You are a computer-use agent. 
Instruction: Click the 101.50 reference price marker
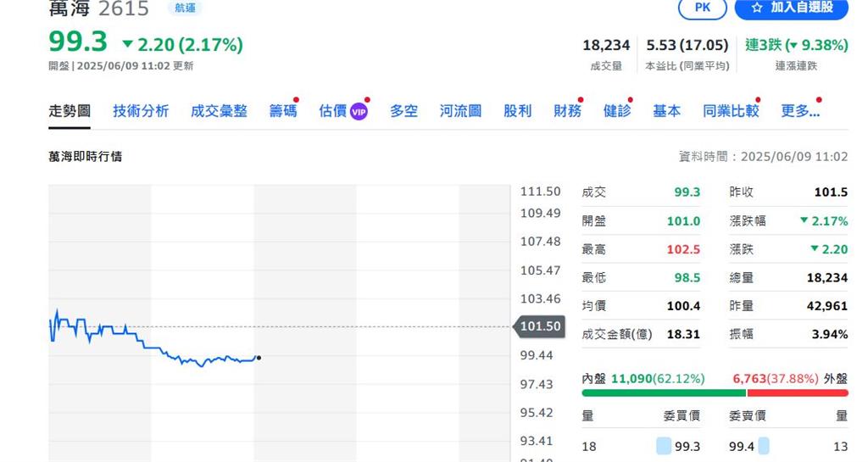540,326
